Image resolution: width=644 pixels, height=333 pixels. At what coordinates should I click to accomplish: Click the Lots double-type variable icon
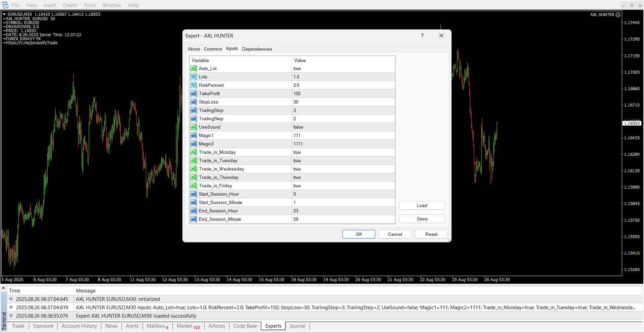tap(194, 77)
